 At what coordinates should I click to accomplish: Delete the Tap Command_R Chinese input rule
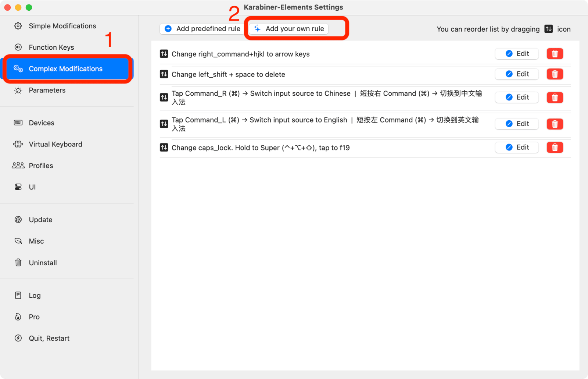tap(555, 98)
